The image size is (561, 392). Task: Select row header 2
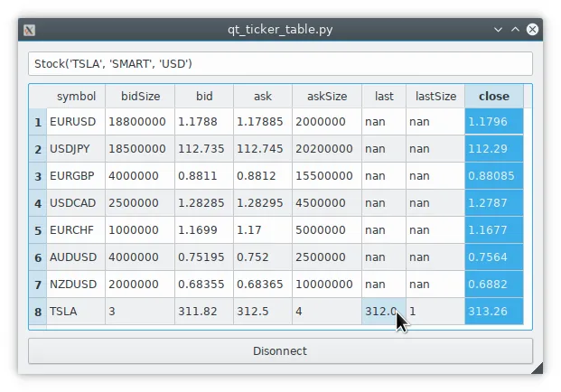pyautogui.click(x=38, y=149)
